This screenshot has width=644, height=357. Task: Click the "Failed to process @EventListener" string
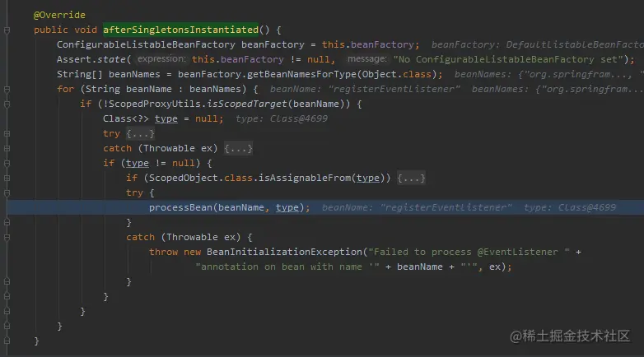click(469, 252)
